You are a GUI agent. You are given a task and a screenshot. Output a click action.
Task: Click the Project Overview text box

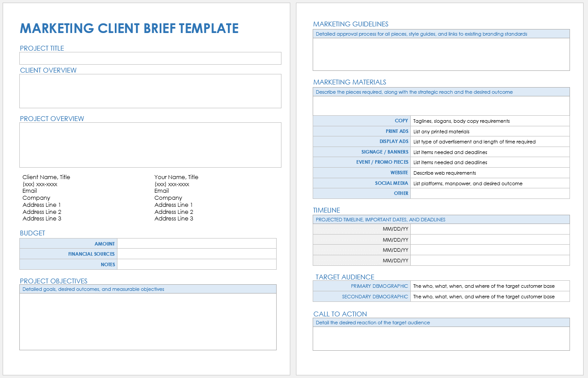tap(150, 145)
